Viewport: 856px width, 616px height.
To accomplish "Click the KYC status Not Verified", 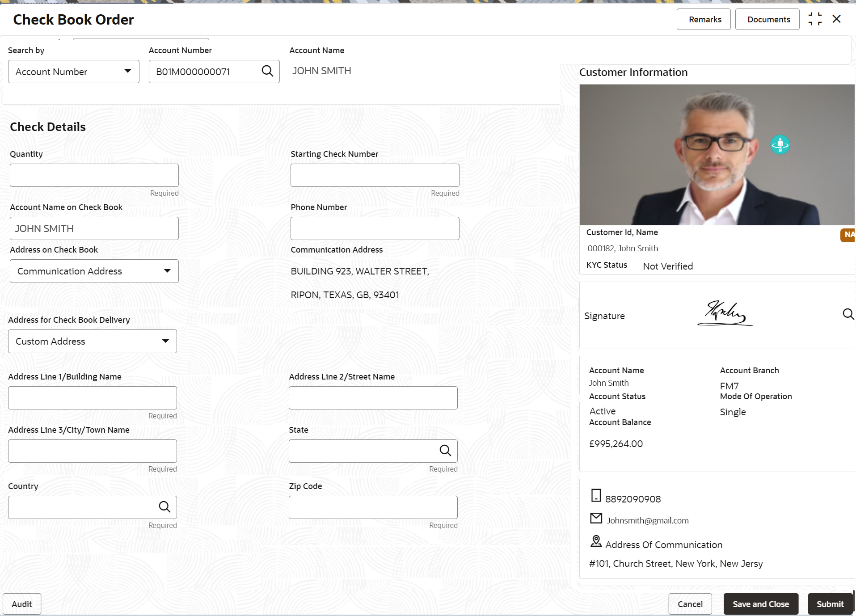I will (667, 266).
